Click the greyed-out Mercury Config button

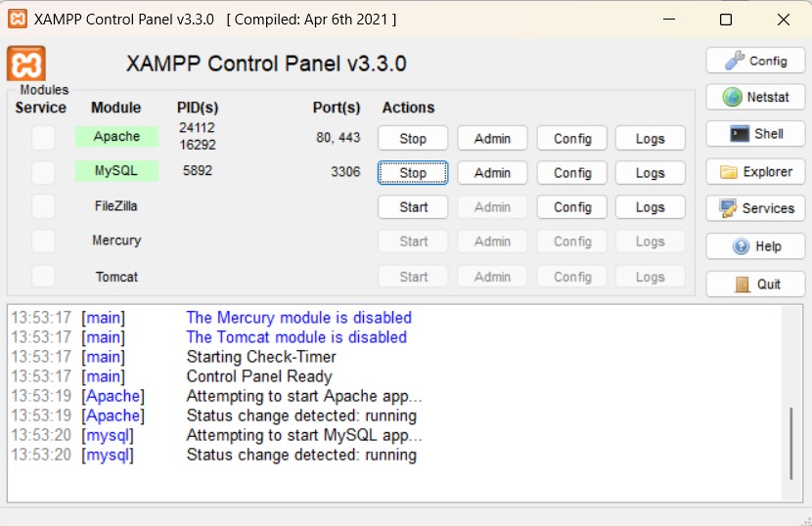pyautogui.click(x=571, y=241)
